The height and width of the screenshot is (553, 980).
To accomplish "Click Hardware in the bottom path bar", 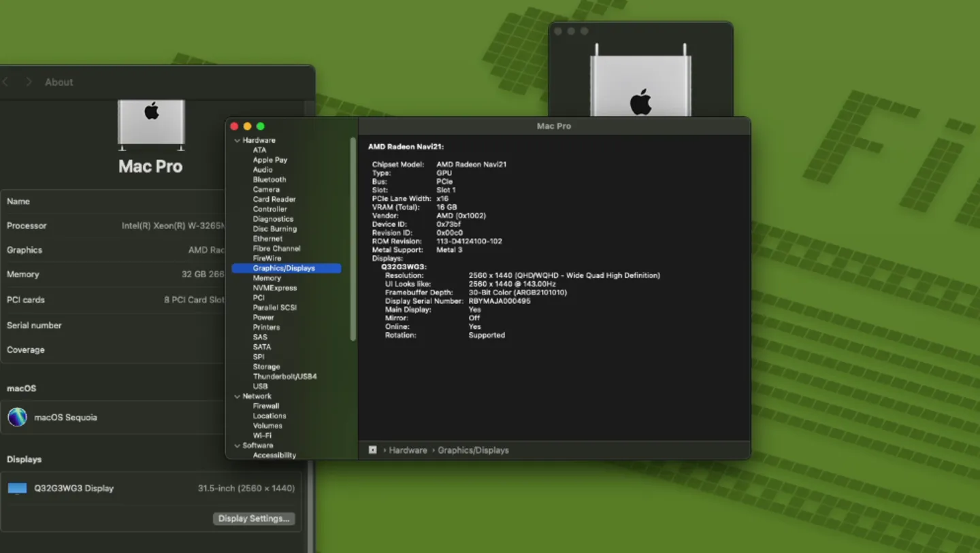I will point(408,450).
